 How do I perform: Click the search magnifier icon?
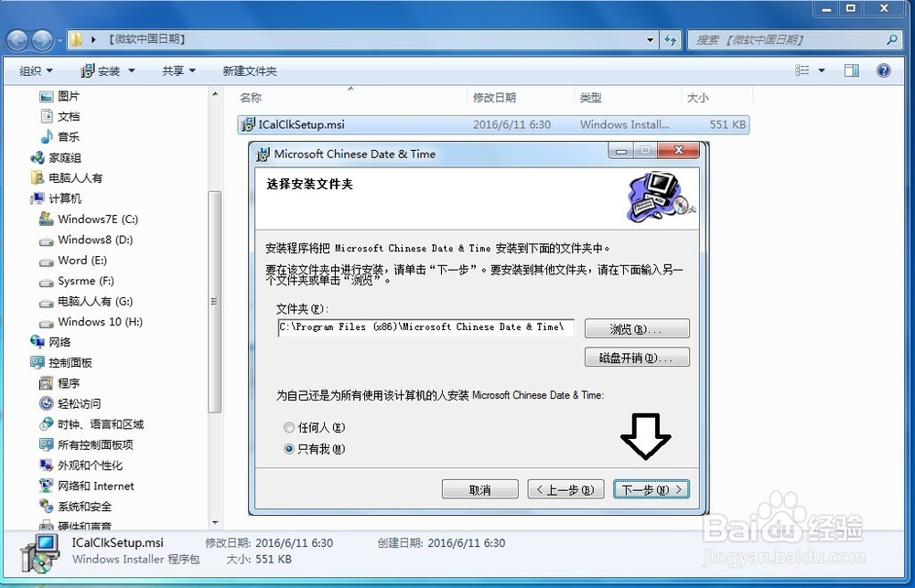[x=891, y=39]
